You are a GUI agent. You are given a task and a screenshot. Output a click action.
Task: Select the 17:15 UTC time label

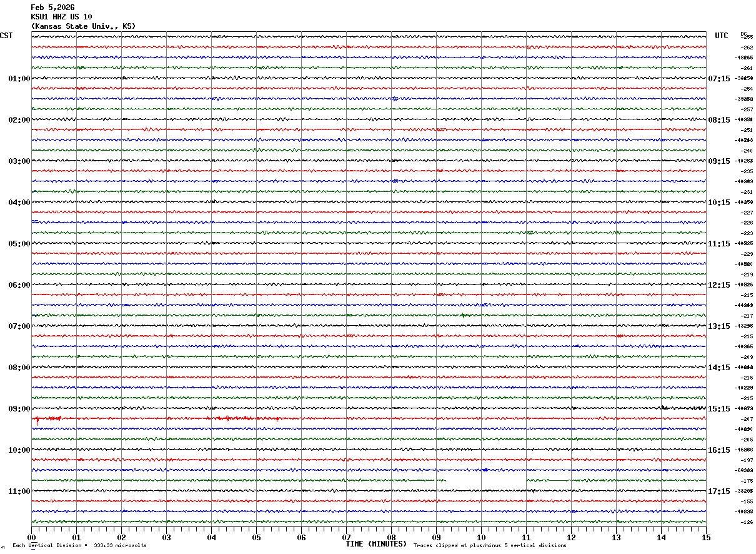719,491
